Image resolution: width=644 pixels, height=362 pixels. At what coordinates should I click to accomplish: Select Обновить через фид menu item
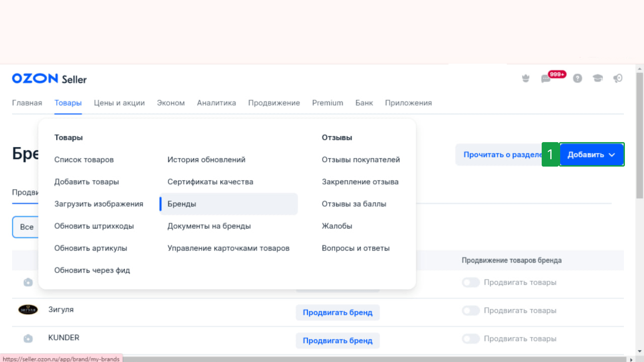92,270
